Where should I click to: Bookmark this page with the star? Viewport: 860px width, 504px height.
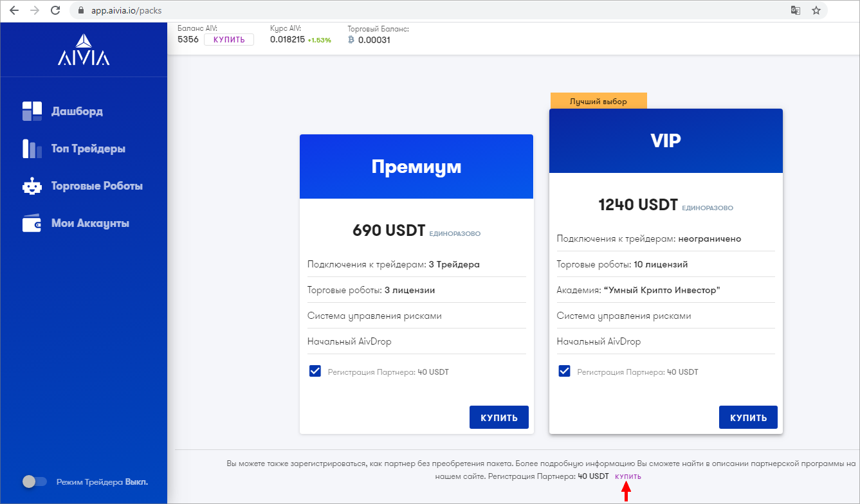816,10
